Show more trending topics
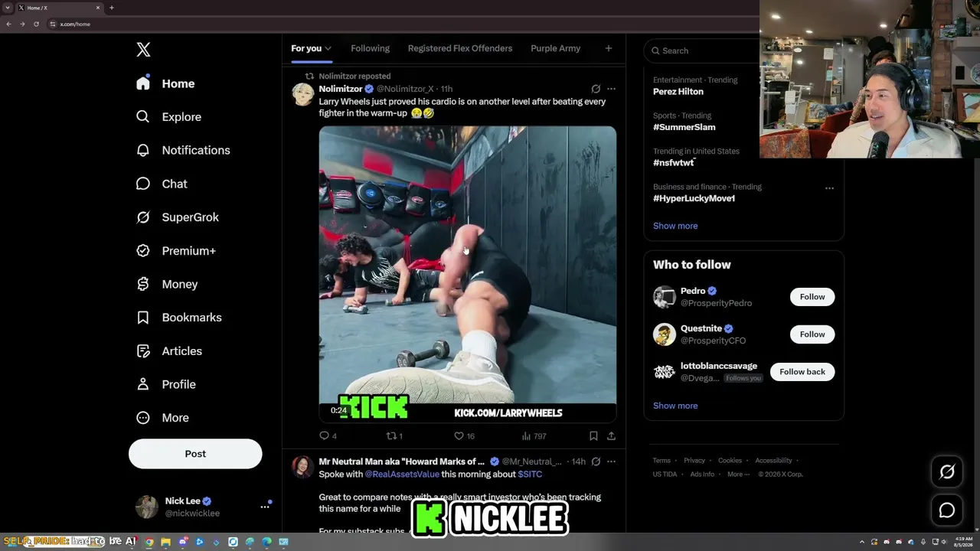Viewport: 980px width, 551px height. (x=675, y=226)
